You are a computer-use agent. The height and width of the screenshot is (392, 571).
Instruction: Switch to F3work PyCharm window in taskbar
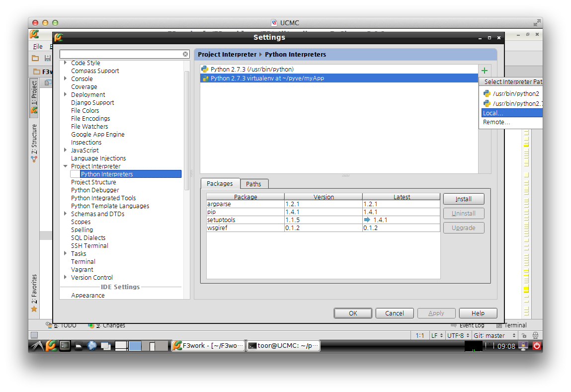click(x=208, y=346)
